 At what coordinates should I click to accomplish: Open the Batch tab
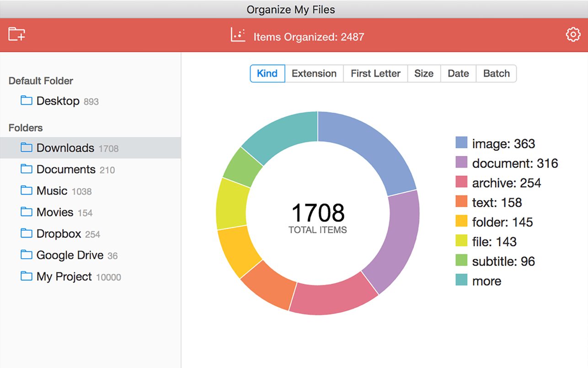tap(496, 74)
